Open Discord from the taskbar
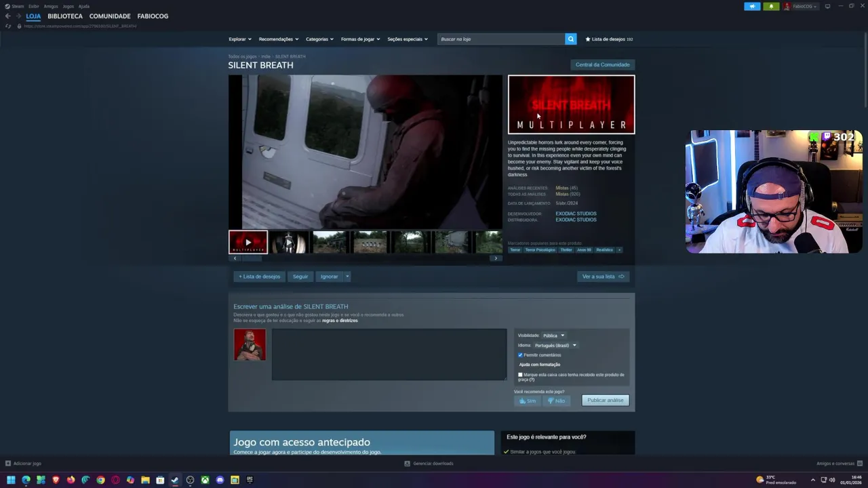Screen dimensions: 868x488 pyautogui.click(x=220, y=480)
